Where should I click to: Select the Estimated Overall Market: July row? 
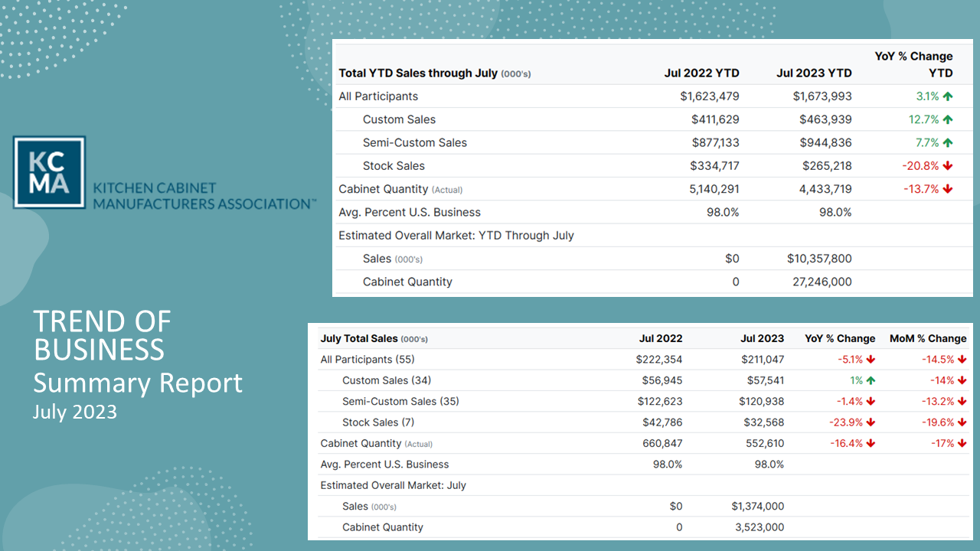coord(393,485)
